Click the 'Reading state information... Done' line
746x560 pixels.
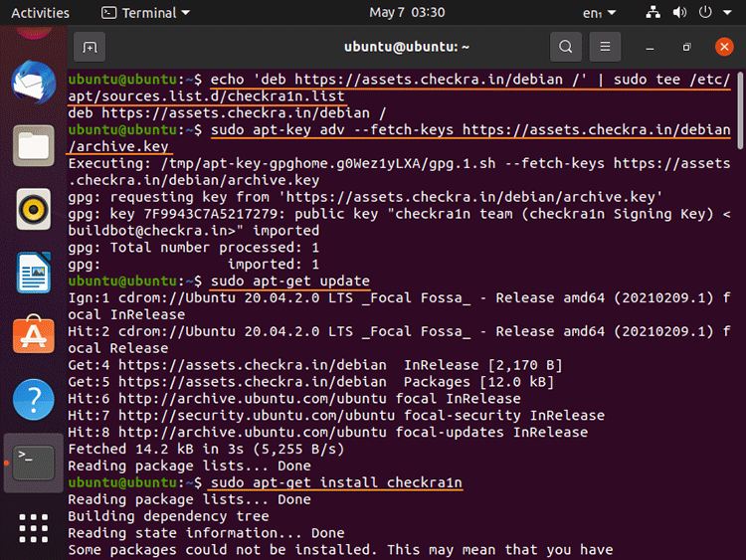click(x=206, y=533)
